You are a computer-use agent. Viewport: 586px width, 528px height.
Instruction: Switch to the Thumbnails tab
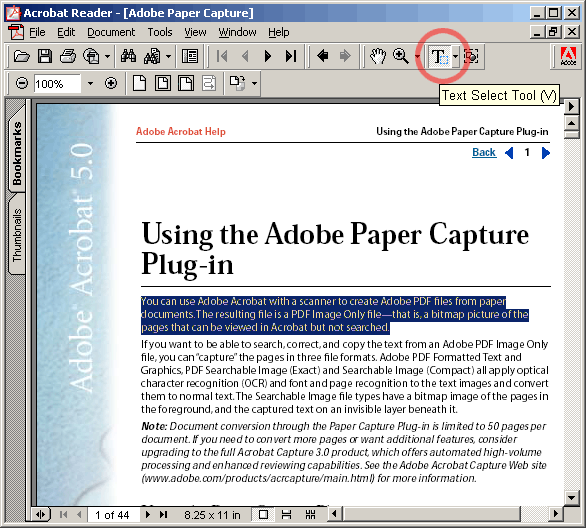pyautogui.click(x=17, y=235)
